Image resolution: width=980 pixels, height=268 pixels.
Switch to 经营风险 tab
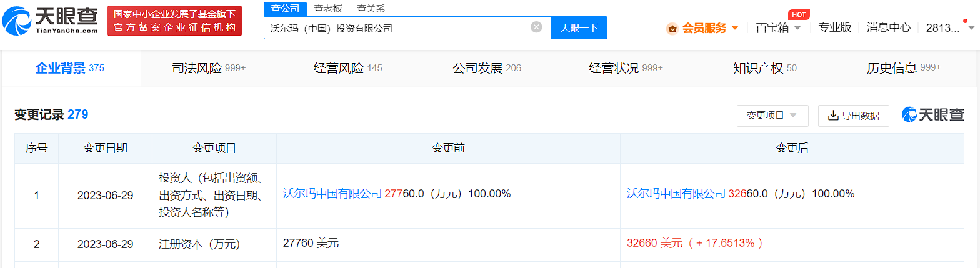point(347,68)
